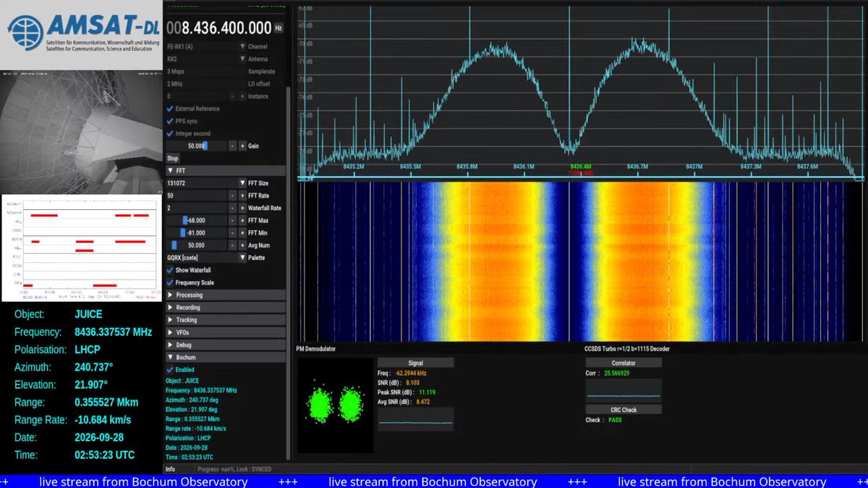
Task: Expand the Debug section
Action: (226, 345)
